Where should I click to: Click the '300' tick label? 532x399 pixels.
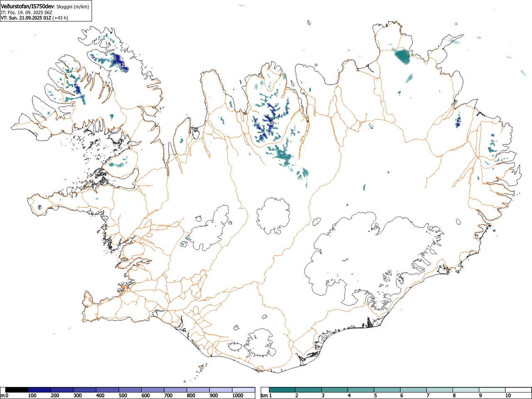coord(78,396)
